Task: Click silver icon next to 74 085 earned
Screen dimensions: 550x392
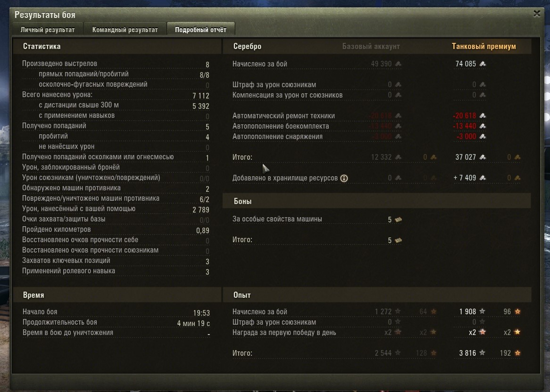Action: (483, 64)
